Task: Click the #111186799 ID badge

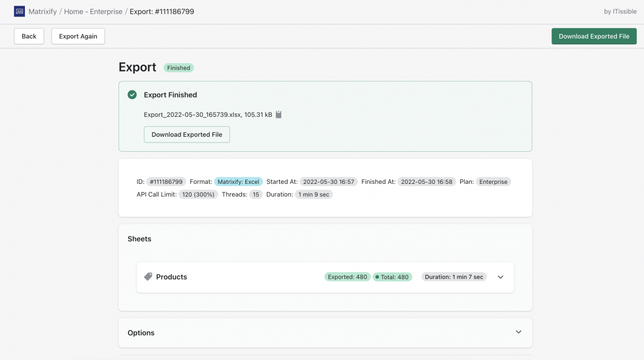Action: [x=166, y=181]
